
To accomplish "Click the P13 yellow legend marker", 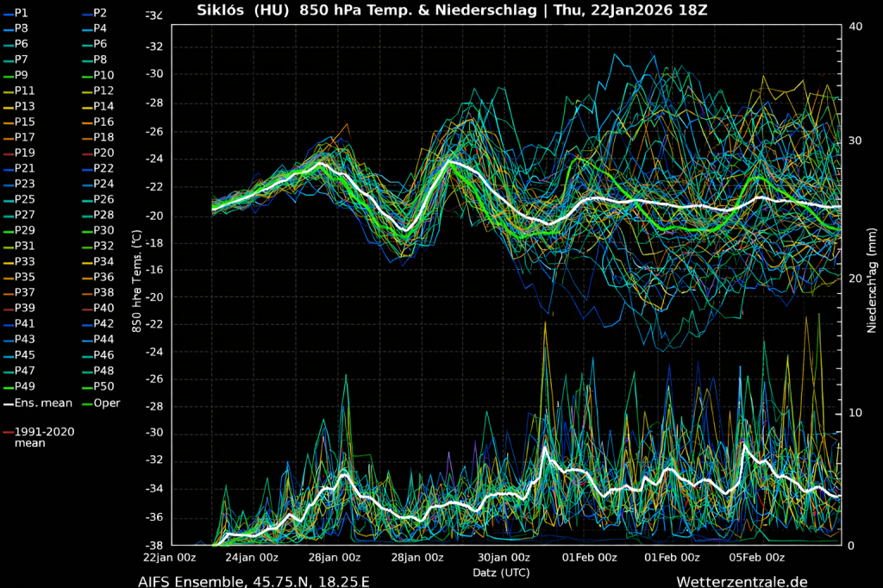I will tap(8, 106).
